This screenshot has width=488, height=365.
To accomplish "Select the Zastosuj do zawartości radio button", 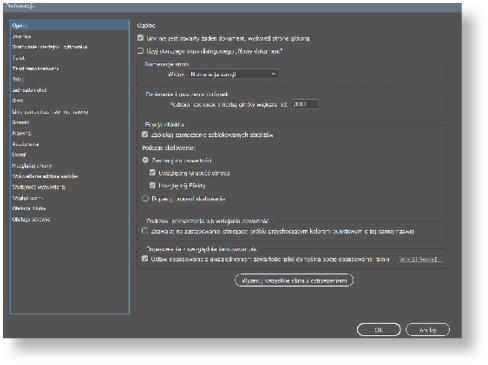I will 145,160.
